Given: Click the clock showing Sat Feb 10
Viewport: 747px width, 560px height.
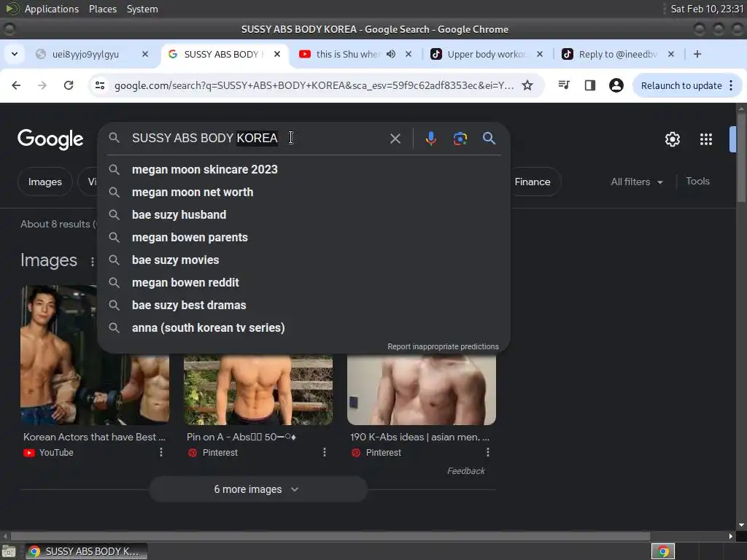Looking at the screenshot, I should click(707, 9).
